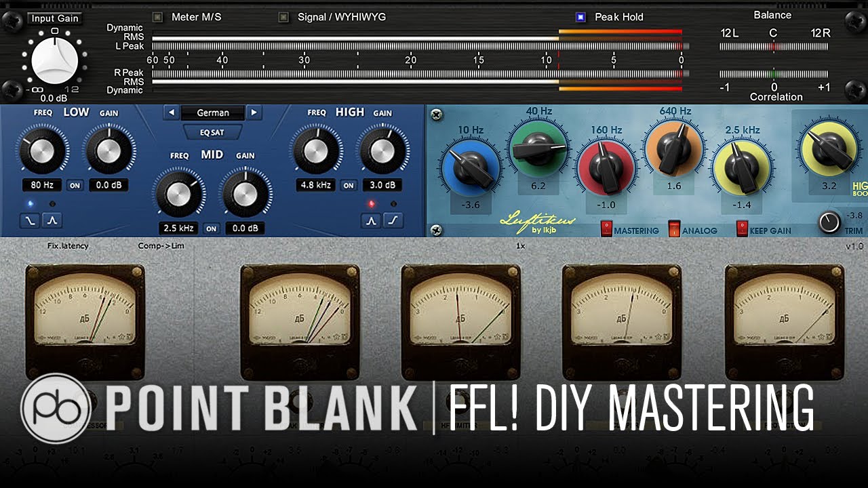Click the small TRIM knob
This screenshot has width=868, height=488.
coord(829,222)
